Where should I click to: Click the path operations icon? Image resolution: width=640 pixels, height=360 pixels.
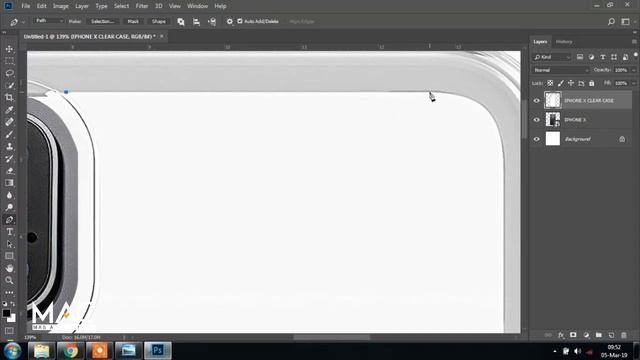pos(181,22)
